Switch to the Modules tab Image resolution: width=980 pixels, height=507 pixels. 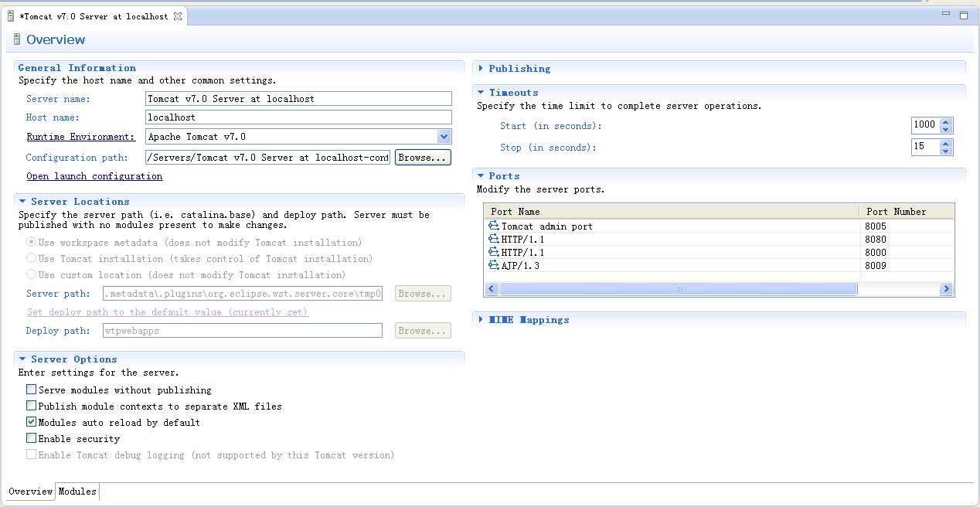(x=77, y=492)
